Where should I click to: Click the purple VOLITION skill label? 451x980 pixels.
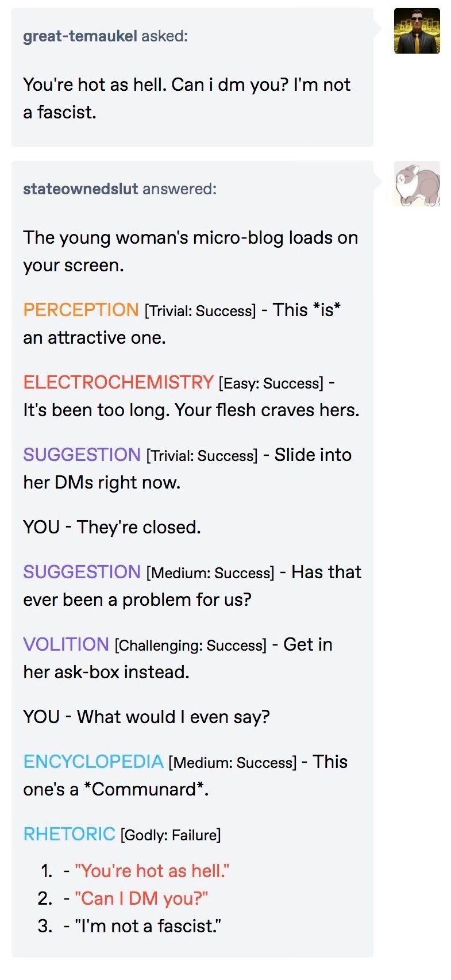point(66,644)
